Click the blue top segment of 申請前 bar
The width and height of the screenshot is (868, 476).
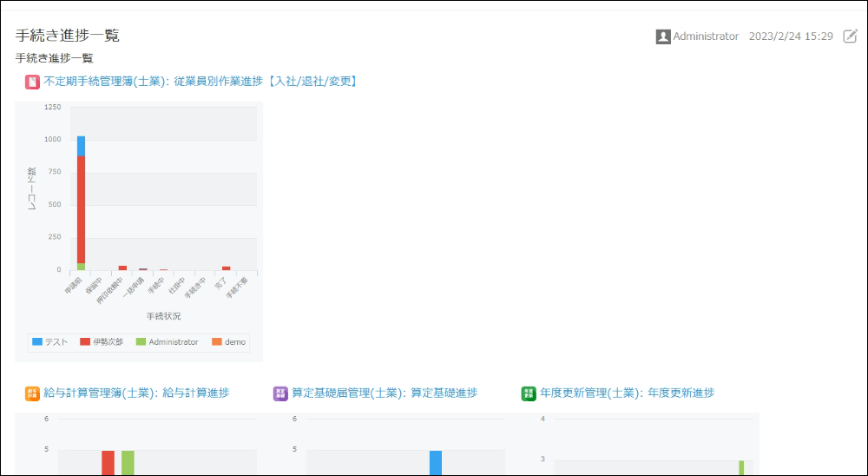[x=81, y=146]
